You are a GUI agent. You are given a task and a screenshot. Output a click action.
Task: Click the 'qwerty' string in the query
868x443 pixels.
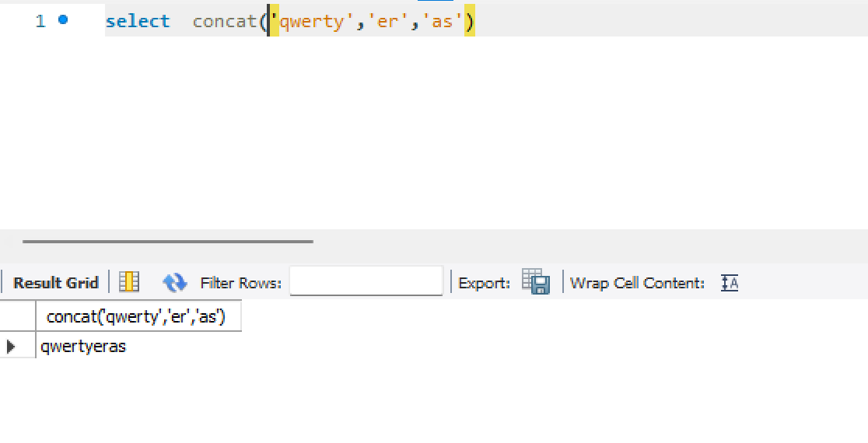[312, 21]
